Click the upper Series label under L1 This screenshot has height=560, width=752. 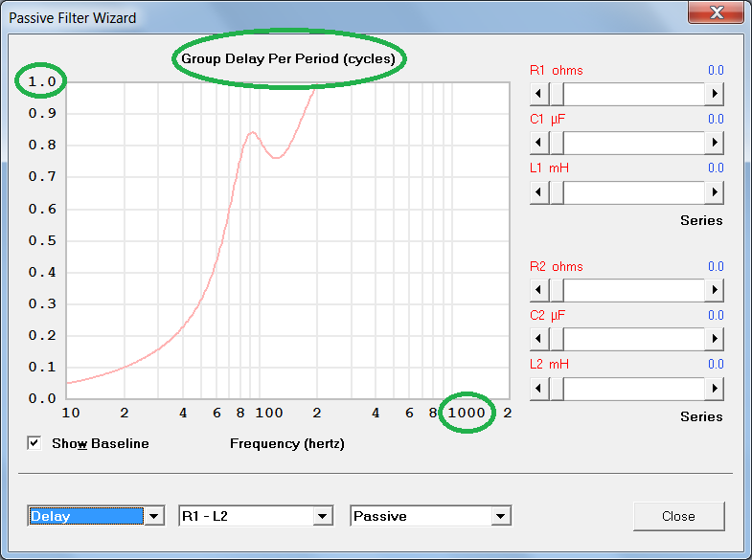click(701, 220)
